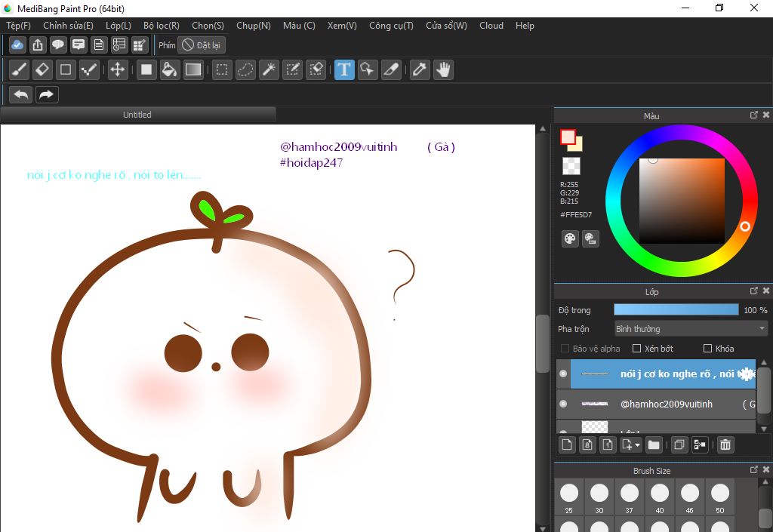Redo the undone action
The image size is (773, 532).
click(x=47, y=94)
